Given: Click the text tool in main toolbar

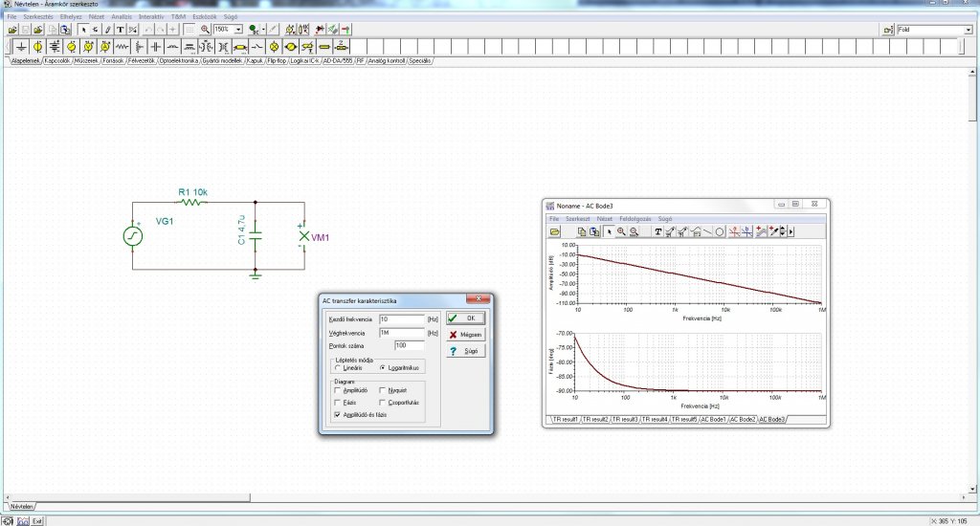Looking at the screenshot, I should 121,30.
